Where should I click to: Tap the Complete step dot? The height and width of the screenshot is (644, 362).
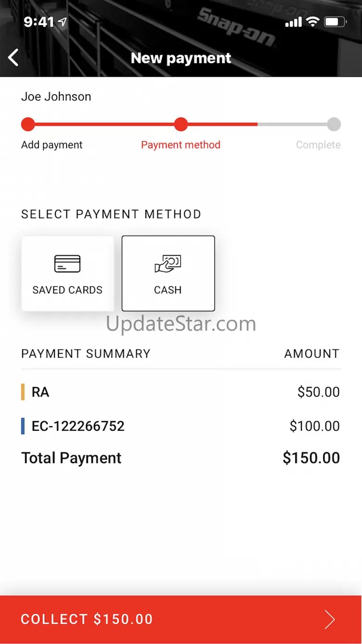pyautogui.click(x=334, y=124)
